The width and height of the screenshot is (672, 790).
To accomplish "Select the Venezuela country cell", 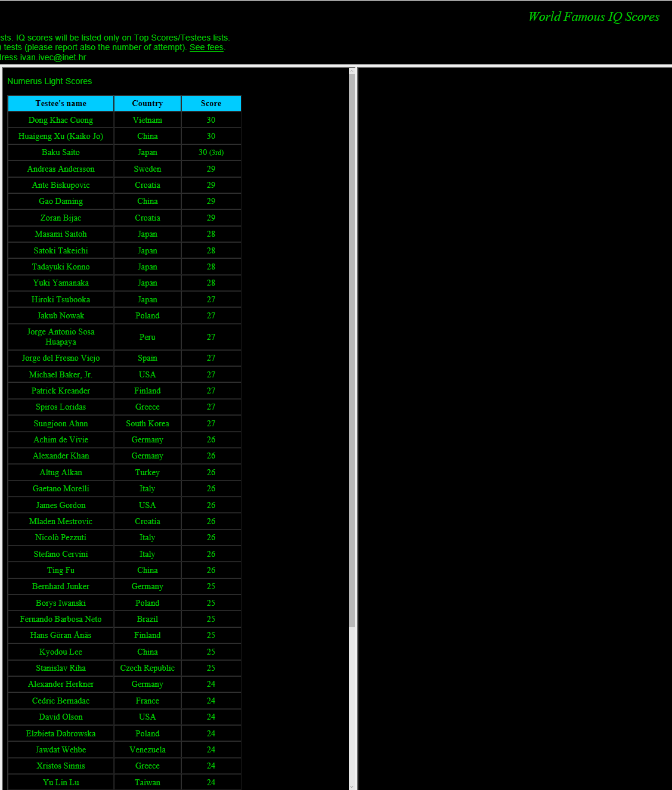I will 147,750.
